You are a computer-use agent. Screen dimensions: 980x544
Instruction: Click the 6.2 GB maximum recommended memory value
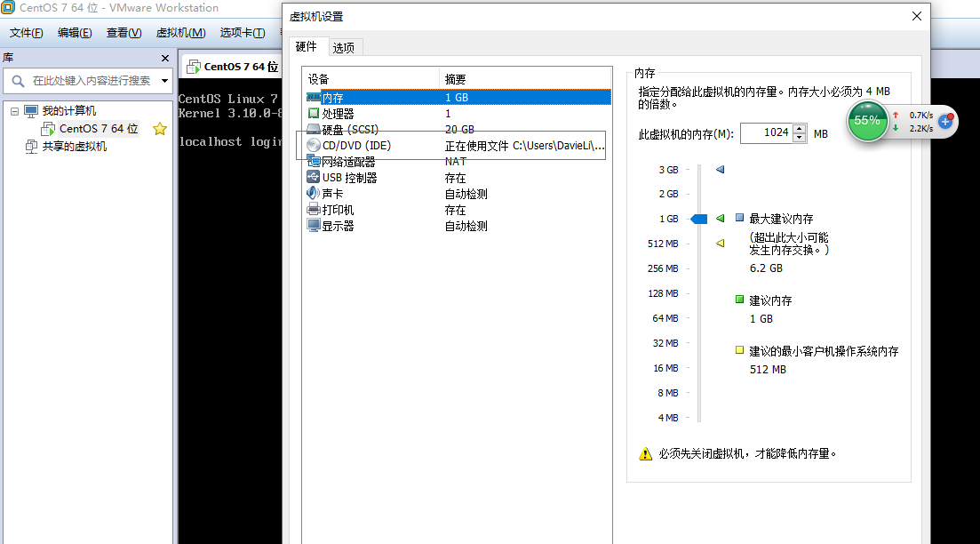766,268
